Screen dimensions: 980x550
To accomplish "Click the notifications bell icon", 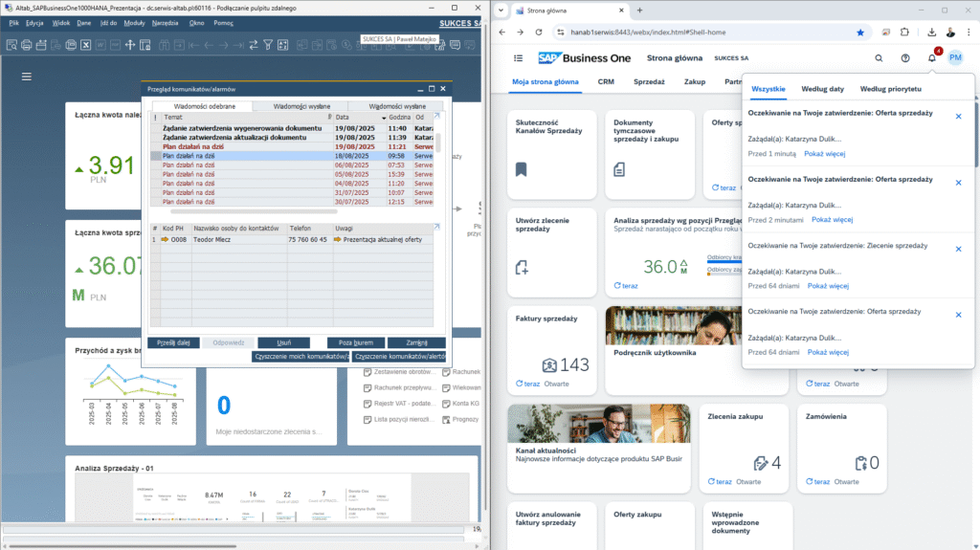I will click(932, 58).
